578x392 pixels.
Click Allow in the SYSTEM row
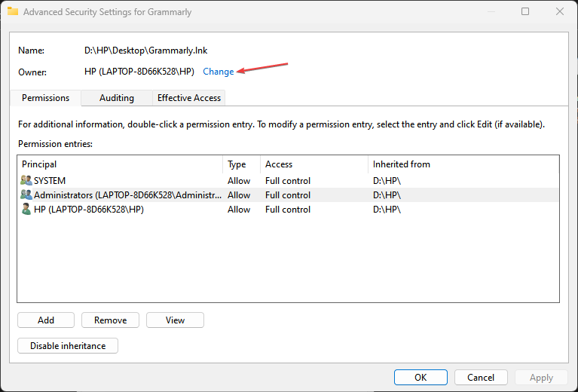tap(239, 181)
